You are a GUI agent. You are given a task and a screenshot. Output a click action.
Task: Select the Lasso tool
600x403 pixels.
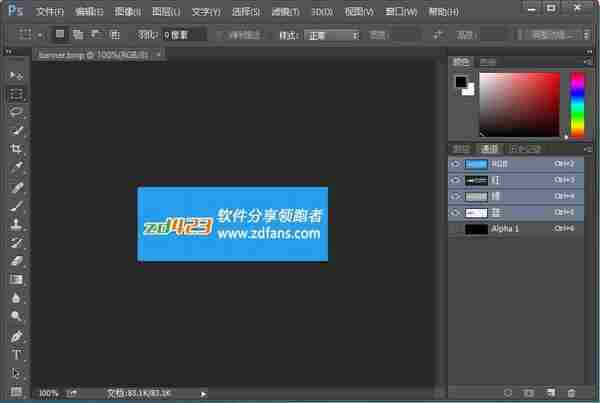pyautogui.click(x=16, y=113)
